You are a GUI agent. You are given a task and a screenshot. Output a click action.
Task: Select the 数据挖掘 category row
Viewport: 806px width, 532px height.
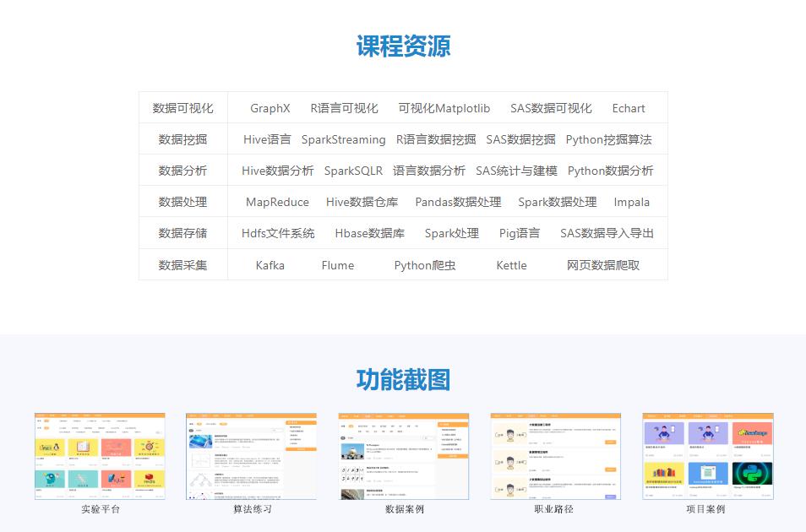[182, 139]
